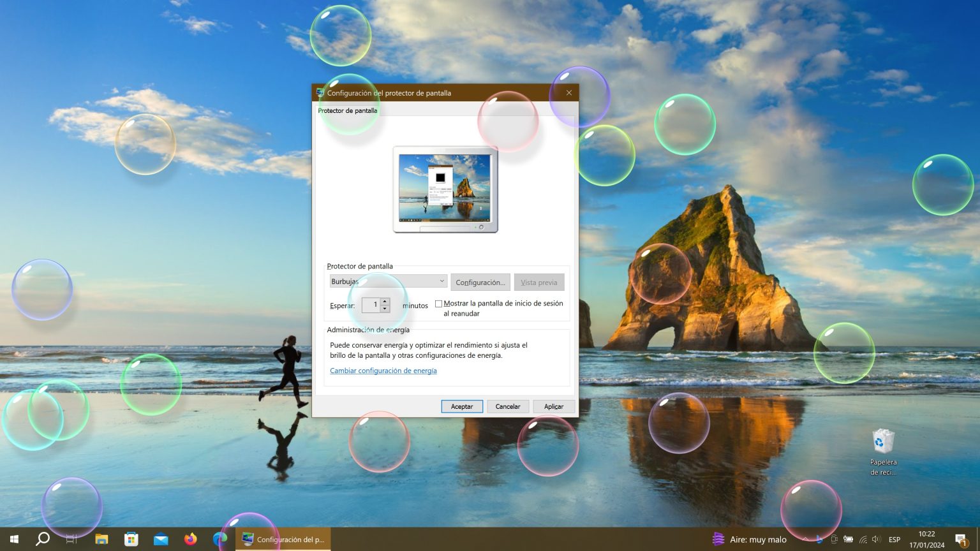Viewport: 980px width, 551px height.
Task: Select the 'Protector de pantalla' tab
Action: 348,110
